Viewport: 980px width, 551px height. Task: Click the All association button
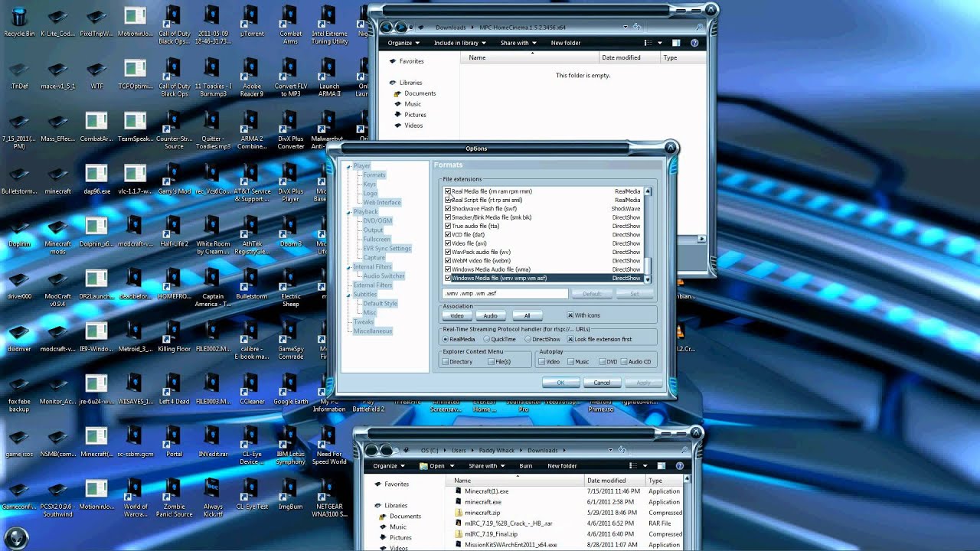[x=527, y=315]
